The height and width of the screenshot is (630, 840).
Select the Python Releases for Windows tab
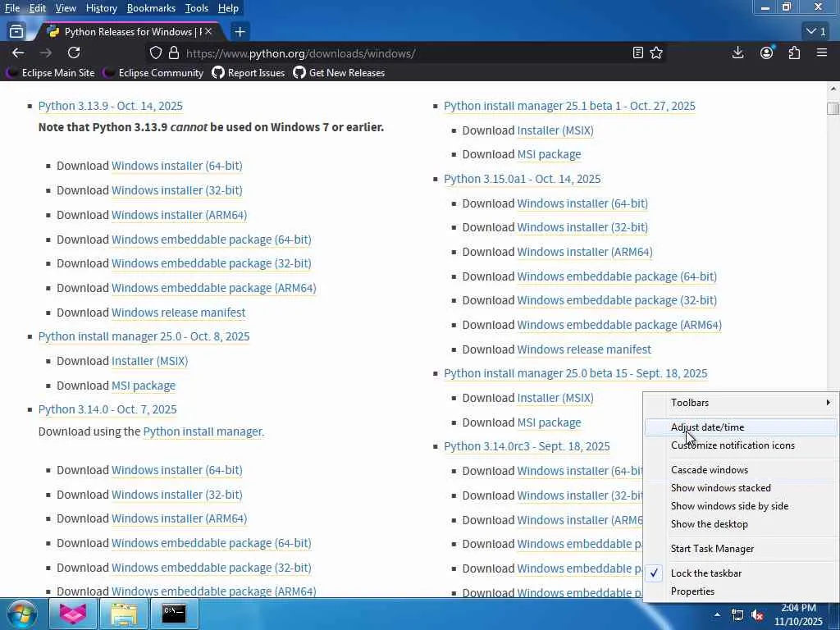(x=129, y=32)
